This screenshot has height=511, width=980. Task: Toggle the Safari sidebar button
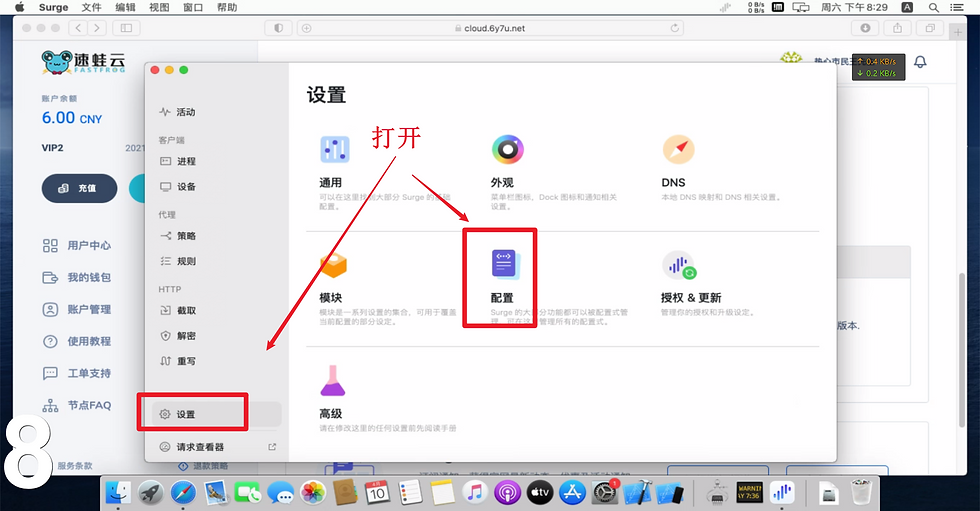click(126, 28)
